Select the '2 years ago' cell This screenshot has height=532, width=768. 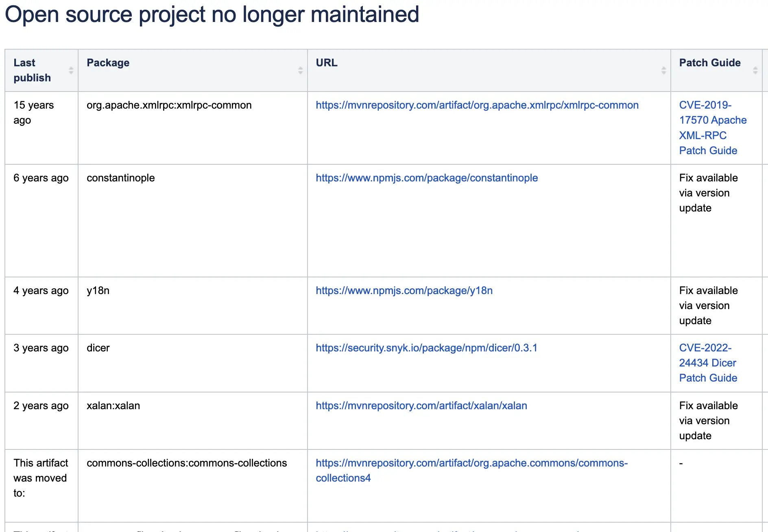pyautogui.click(x=41, y=421)
